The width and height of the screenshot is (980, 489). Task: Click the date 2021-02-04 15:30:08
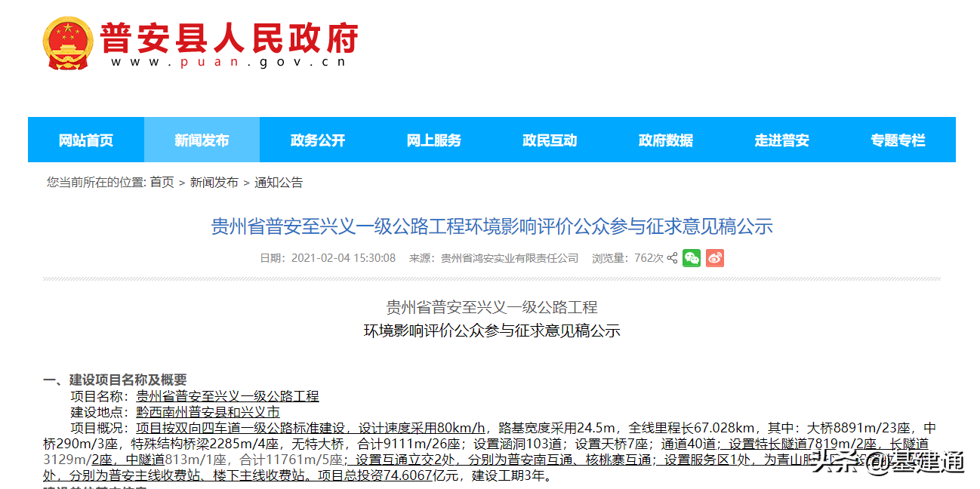click(x=344, y=258)
